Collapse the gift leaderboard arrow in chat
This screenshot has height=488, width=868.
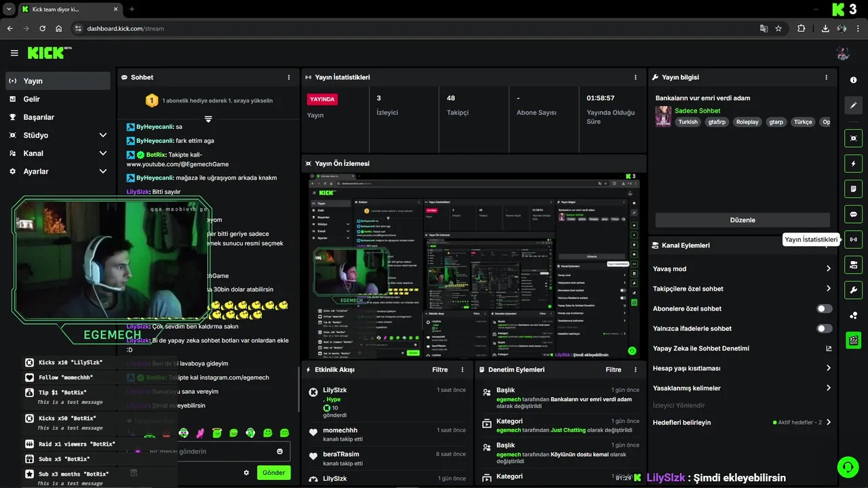tap(208, 119)
